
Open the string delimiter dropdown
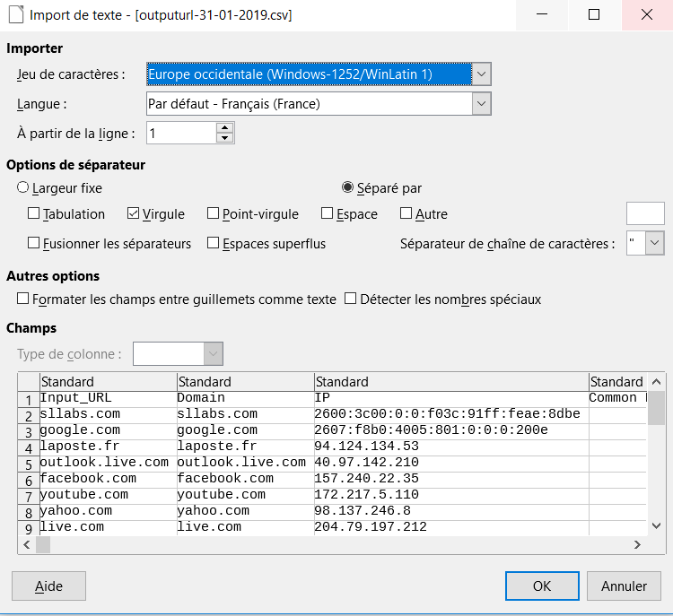[x=654, y=243]
